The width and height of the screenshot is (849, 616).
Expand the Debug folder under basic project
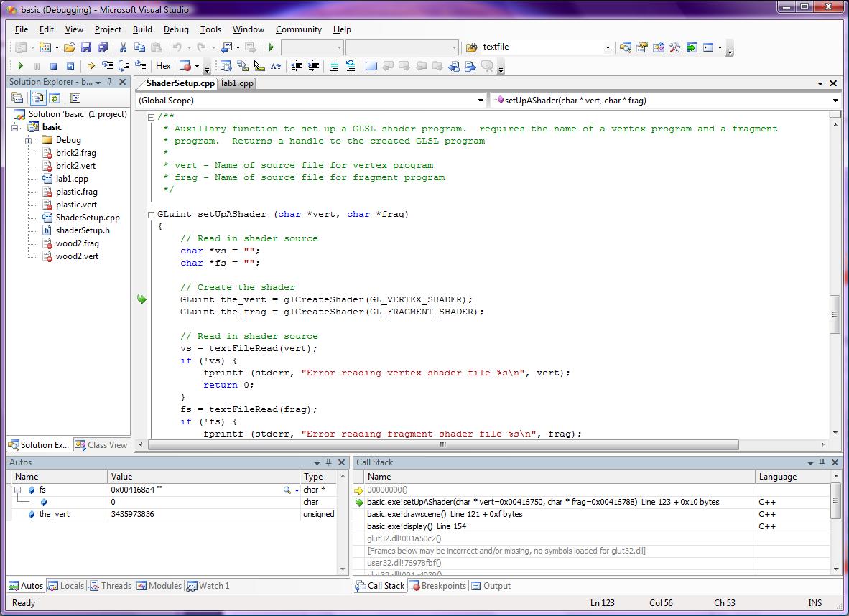tap(29, 140)
